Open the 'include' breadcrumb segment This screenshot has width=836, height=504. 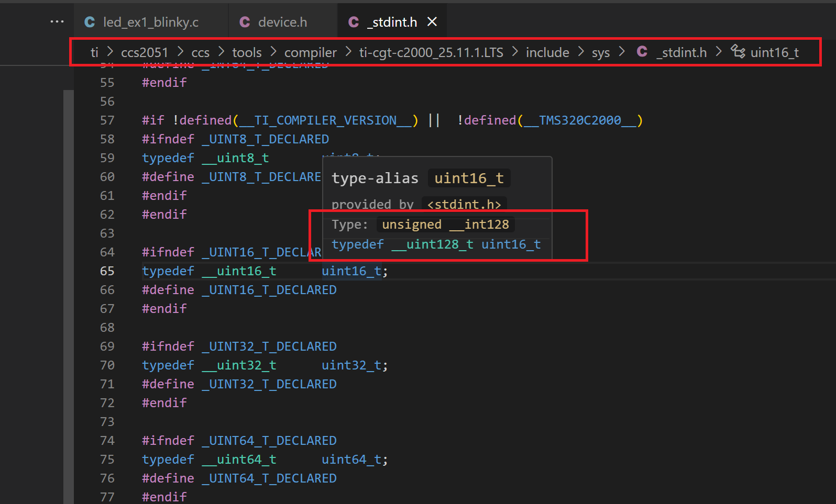click(x=547, y=52)
